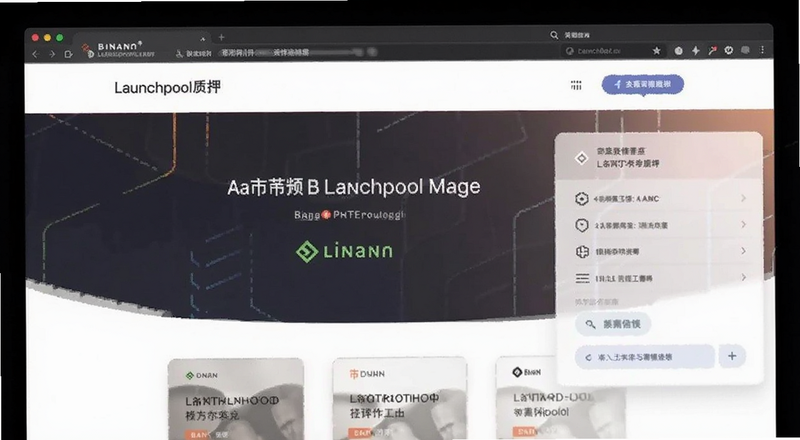The height and width of the screenshot is (440, 800).
Task: Click the lightning bolt extension icon
Action: pyautogui.click(x=695, y=50)
